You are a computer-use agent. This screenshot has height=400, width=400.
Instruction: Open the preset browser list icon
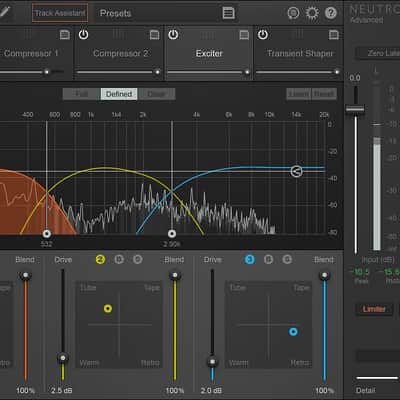[x=228, y=13]
